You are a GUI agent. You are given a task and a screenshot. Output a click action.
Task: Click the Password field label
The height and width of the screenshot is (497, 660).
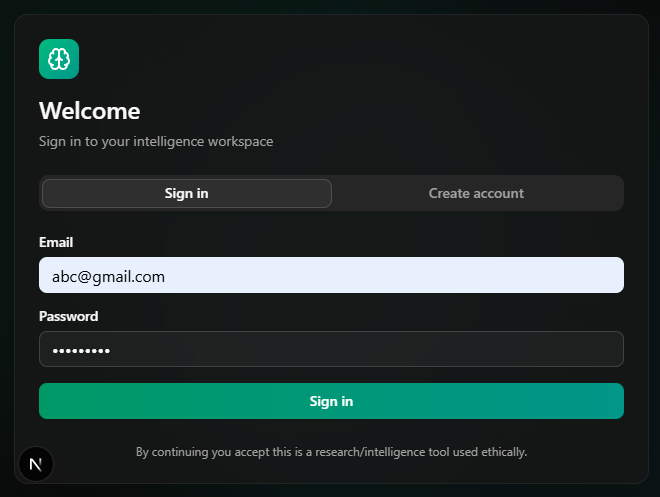click(x=69, y=316)
